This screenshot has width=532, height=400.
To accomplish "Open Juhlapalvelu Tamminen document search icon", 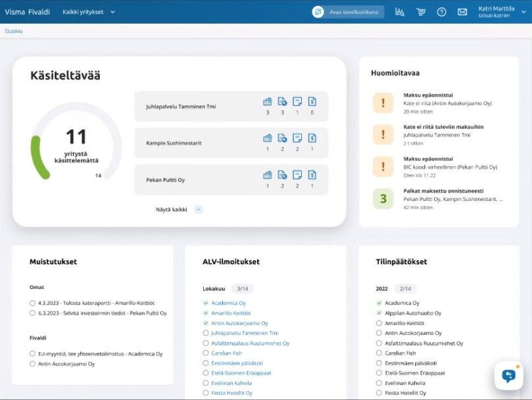I will tap(282, 101).
